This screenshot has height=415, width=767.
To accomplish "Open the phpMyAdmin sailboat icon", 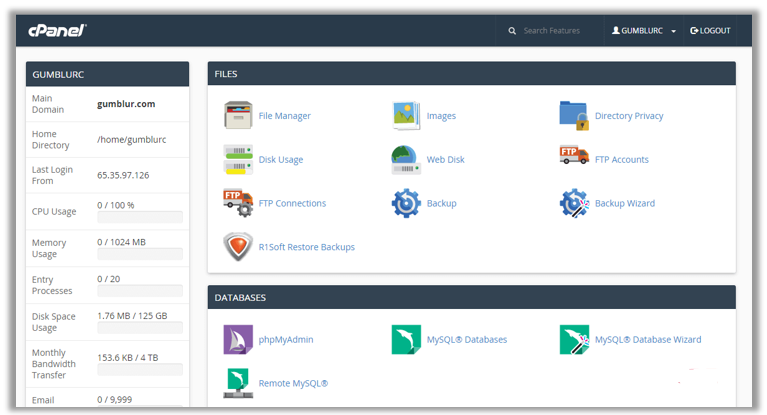I will 238,340.
